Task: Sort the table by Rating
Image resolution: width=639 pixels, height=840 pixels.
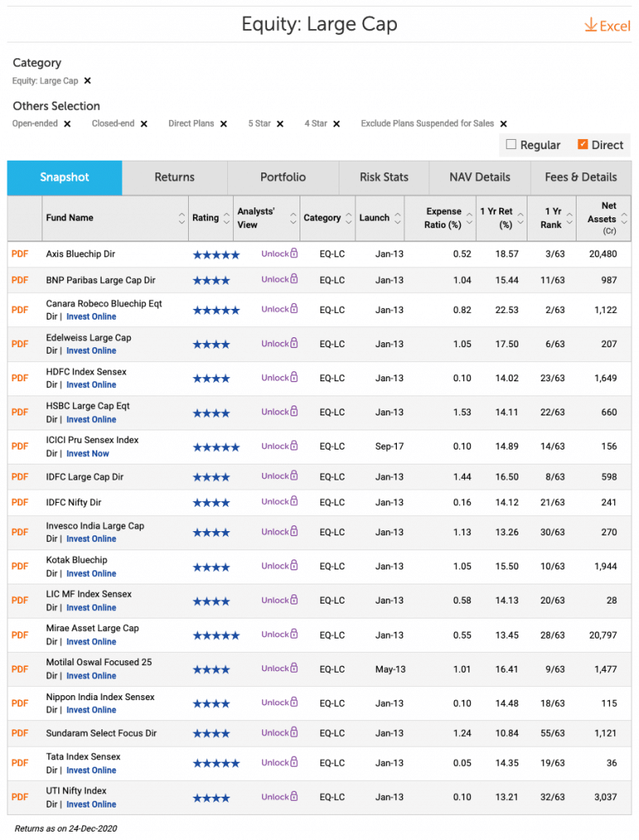Action: 226,218
